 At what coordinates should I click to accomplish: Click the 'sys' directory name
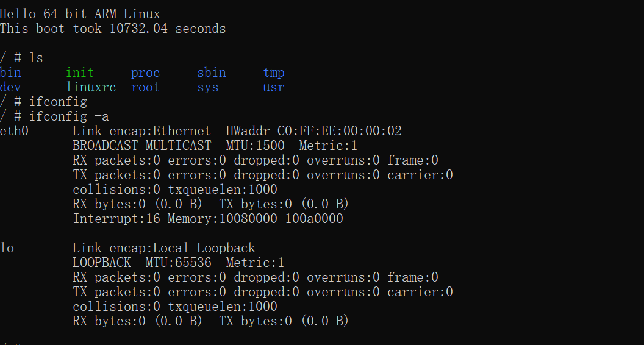coord(208,88)
